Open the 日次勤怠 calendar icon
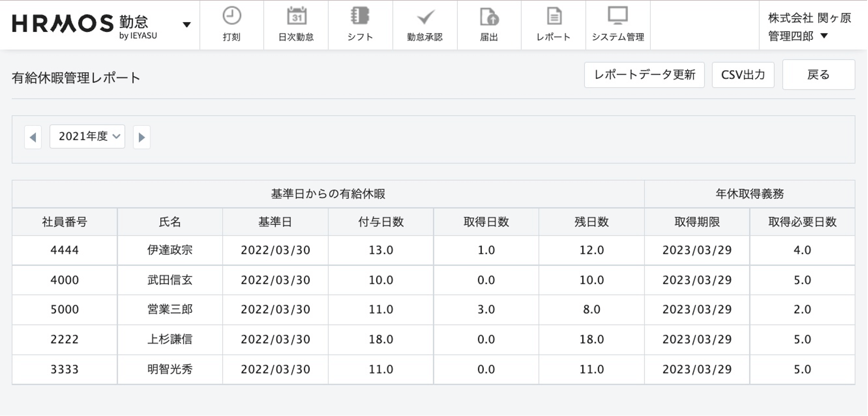Screen dimensions: 868x416 [297, 16]
